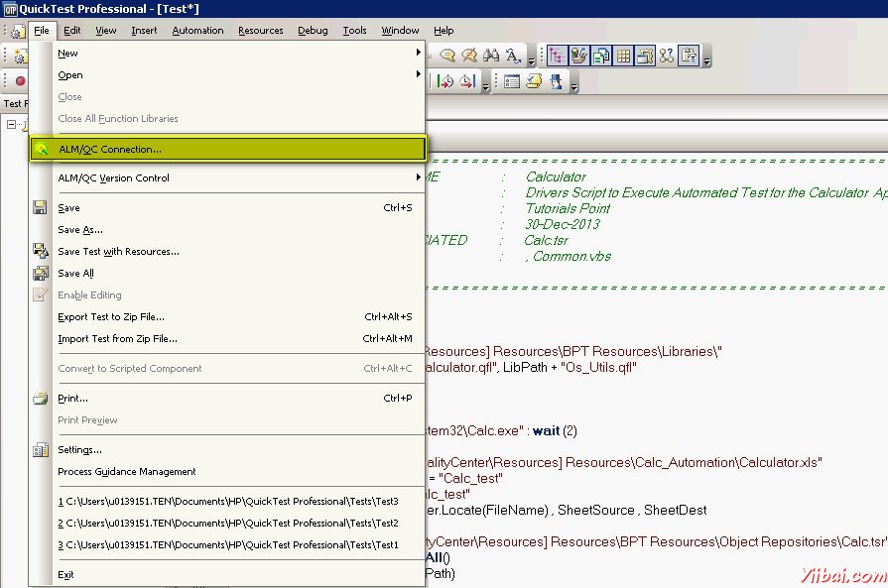The image size is (888, 588).
Task: Click the Start Transaction stopwatch icon
Action: tap(445, 81)
